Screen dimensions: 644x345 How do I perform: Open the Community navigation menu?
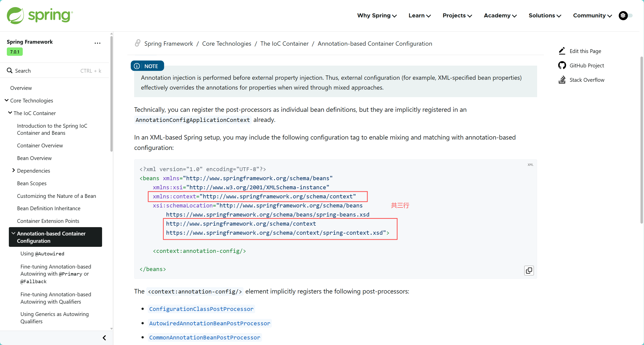(592, 15)
